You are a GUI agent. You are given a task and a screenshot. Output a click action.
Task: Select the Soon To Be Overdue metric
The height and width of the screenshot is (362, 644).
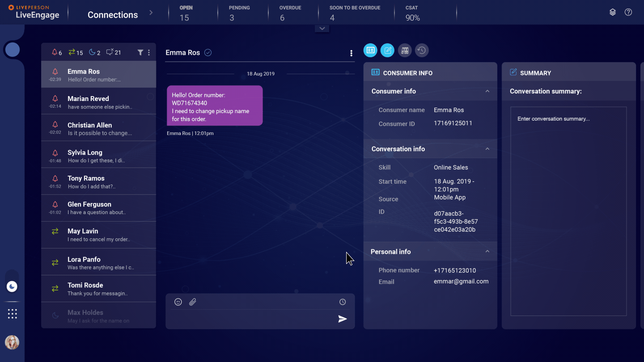tap(355, 13)
